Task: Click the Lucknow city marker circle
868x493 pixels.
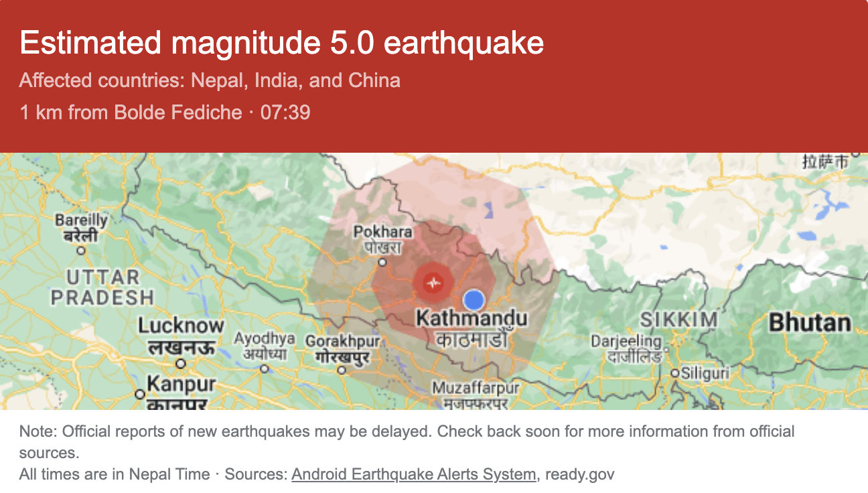Action: tap(180, 364)
